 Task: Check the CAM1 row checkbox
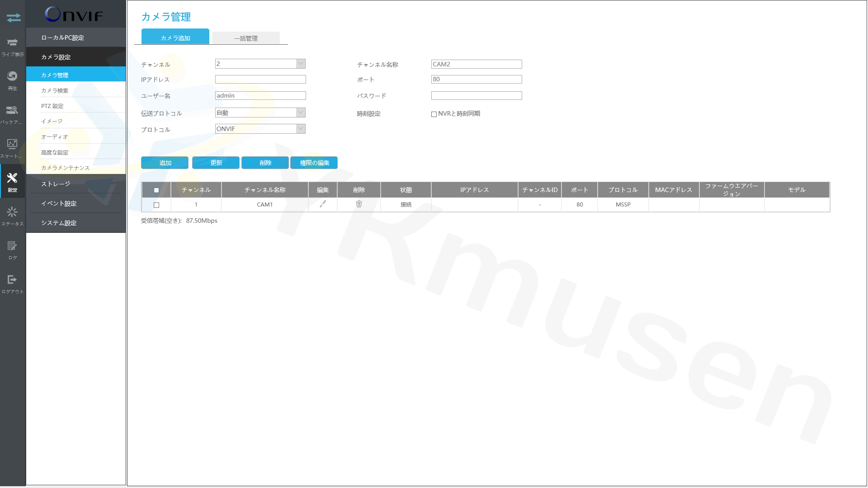(x=156, y=205)
